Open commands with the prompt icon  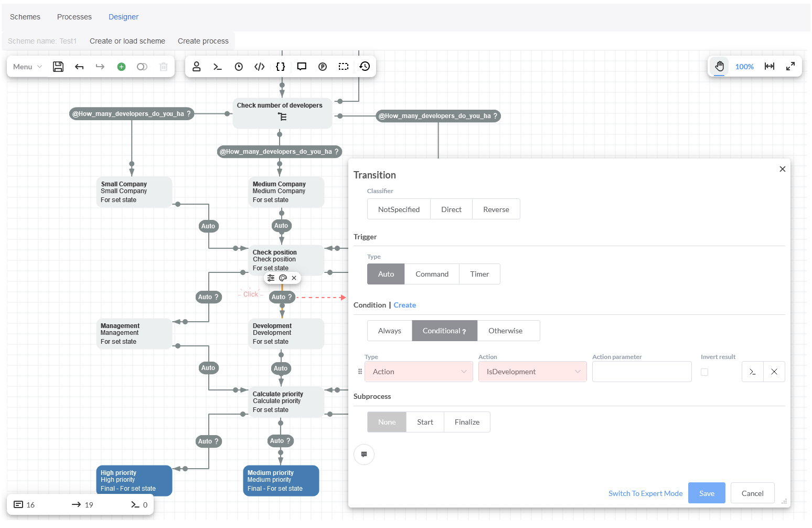tap(218, 67)
